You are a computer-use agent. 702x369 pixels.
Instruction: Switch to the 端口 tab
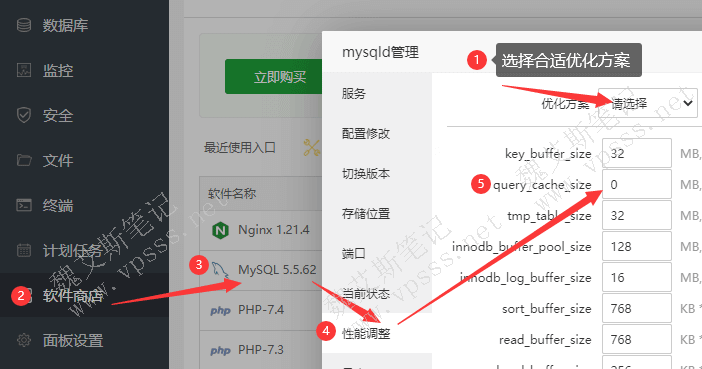pos(354,253)
